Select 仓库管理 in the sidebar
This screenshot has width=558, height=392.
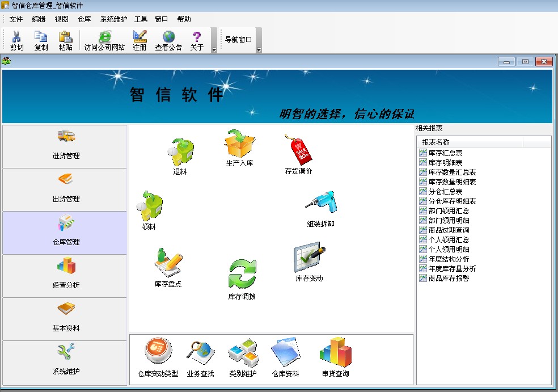(65, 233)
